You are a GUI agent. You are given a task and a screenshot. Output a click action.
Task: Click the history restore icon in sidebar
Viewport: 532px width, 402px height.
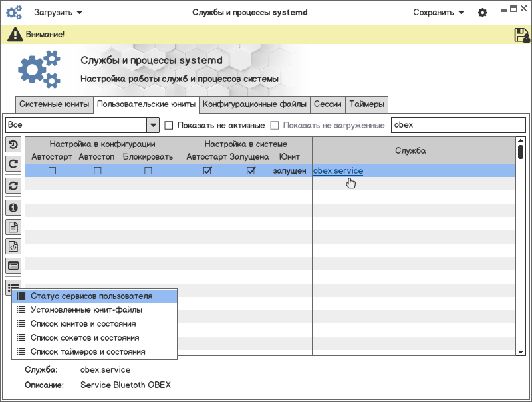coord(13,144)
